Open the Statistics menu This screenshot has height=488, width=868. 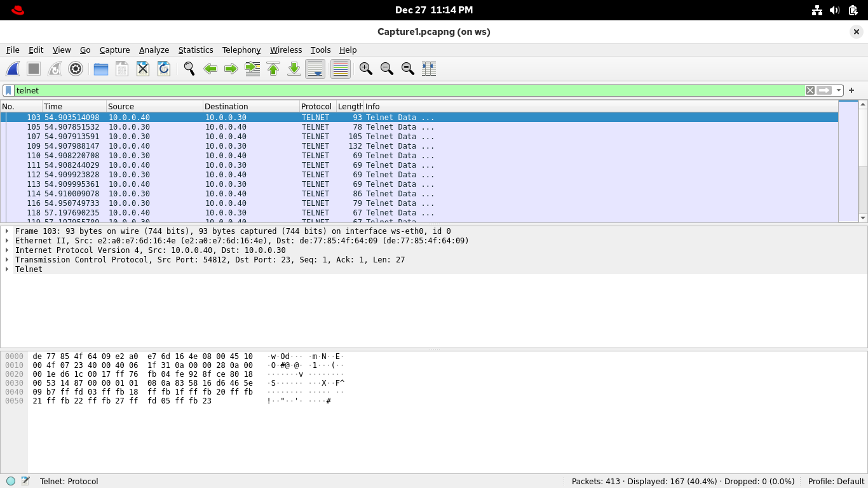click(196, 50)
